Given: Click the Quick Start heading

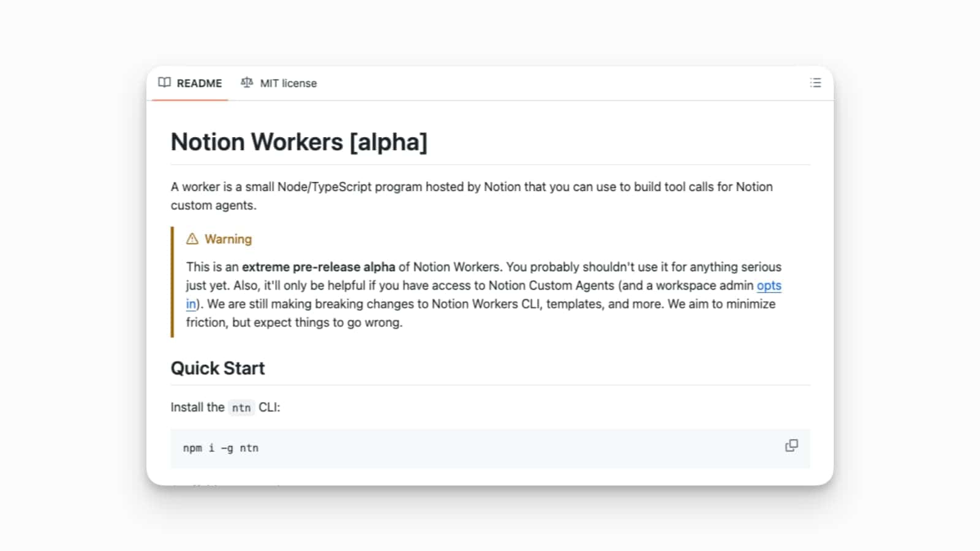Looking at the screenshot, I should 217,368.
